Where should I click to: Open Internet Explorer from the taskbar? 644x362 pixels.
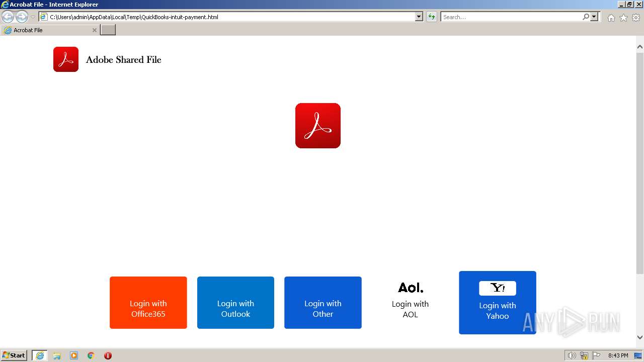pyautogui.click(x=40, y=355)
